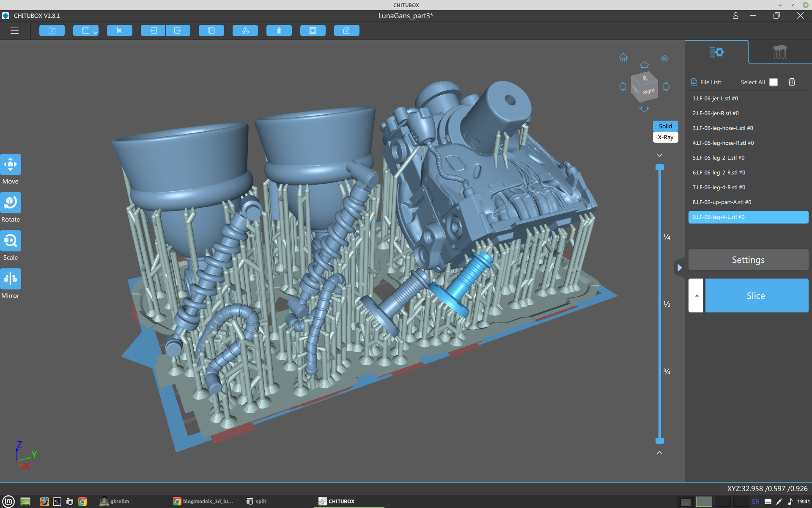Select 3.LF-06-leg-hose-L.stl in file list
The height and width of the screenshot is (508, 812).
click(x=723, y=128)
